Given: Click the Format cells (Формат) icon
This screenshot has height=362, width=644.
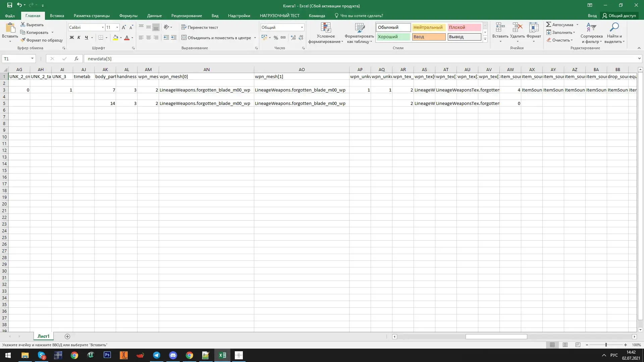Looking at the screenshot, I should (x=534, y=27).
